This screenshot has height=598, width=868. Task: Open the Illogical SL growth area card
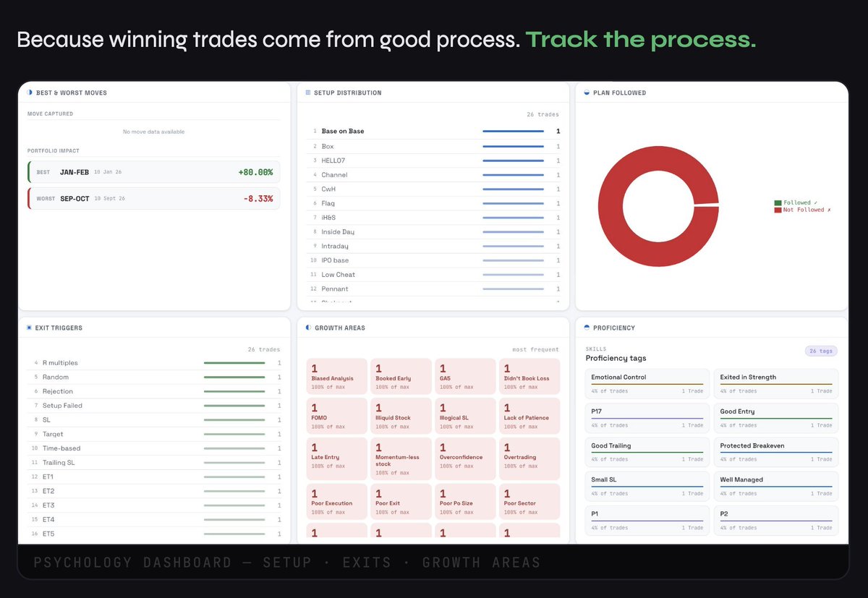tap(465, 416)
